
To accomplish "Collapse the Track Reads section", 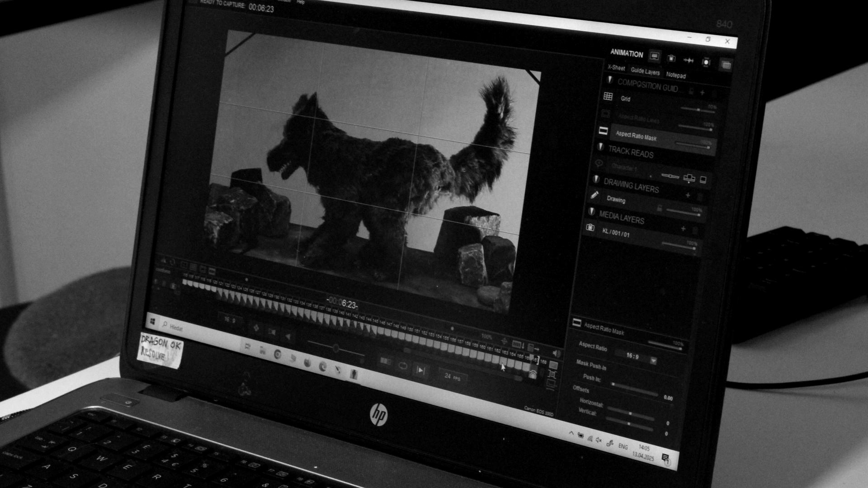I will point(601,147).
